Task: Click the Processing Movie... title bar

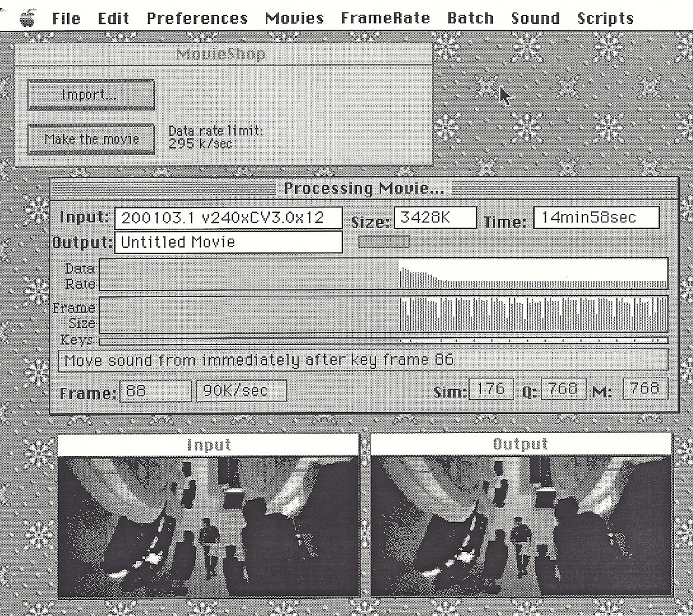Action: 364,188
